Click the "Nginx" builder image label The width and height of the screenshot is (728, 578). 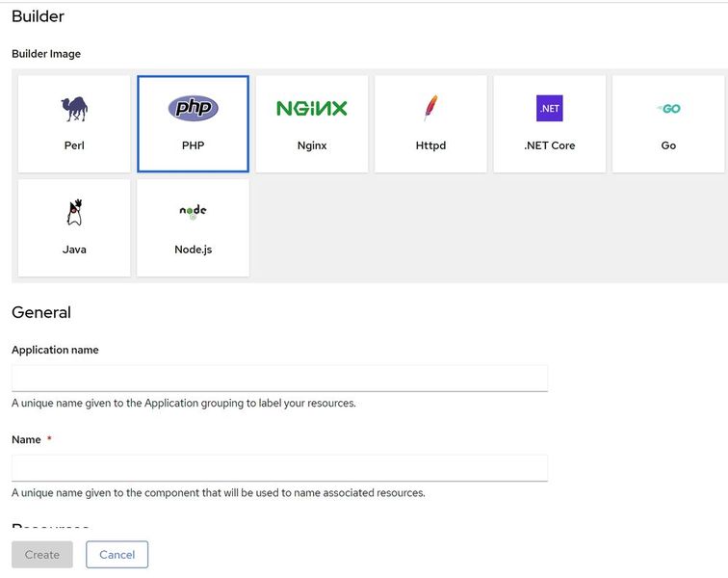[312, 145]
